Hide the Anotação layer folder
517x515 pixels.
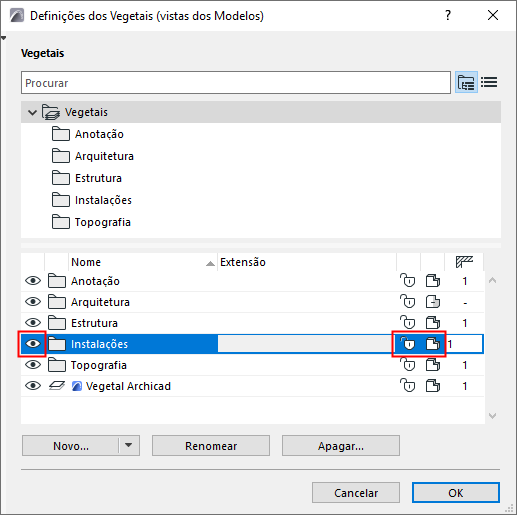point(33,281)
